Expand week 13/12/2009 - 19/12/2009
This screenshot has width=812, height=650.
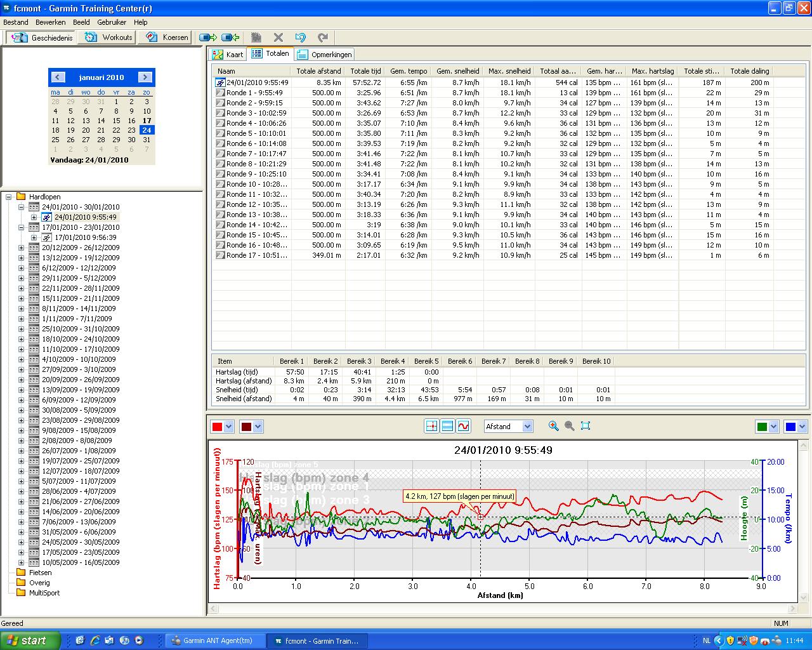pos(21,258)
